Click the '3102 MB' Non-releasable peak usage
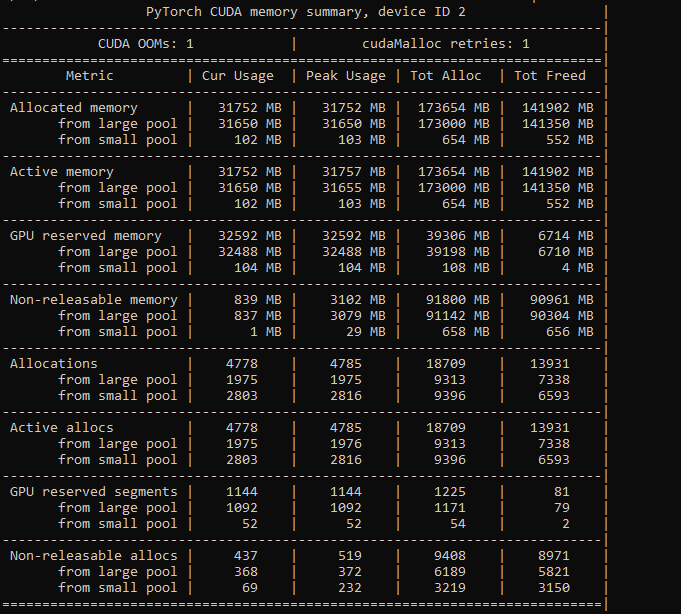681x614 pixels. pyautogui.click(x=357, y=300)
